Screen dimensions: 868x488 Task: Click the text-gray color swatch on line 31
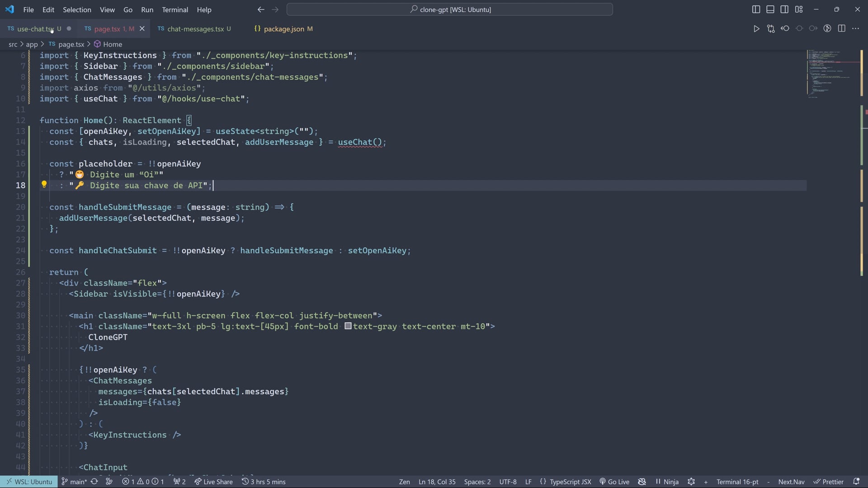348,326
